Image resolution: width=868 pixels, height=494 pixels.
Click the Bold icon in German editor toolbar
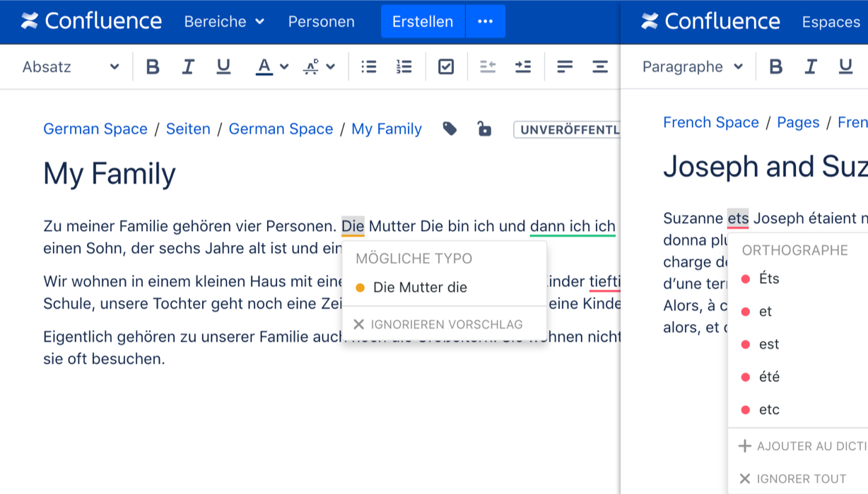tap(152, 67)
